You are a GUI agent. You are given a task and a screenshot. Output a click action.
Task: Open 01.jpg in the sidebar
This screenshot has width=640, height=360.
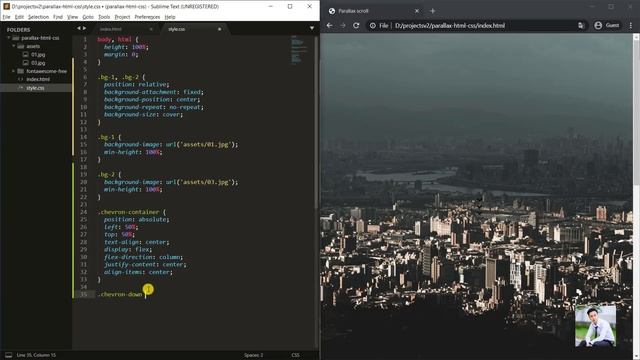click(38, 55)
